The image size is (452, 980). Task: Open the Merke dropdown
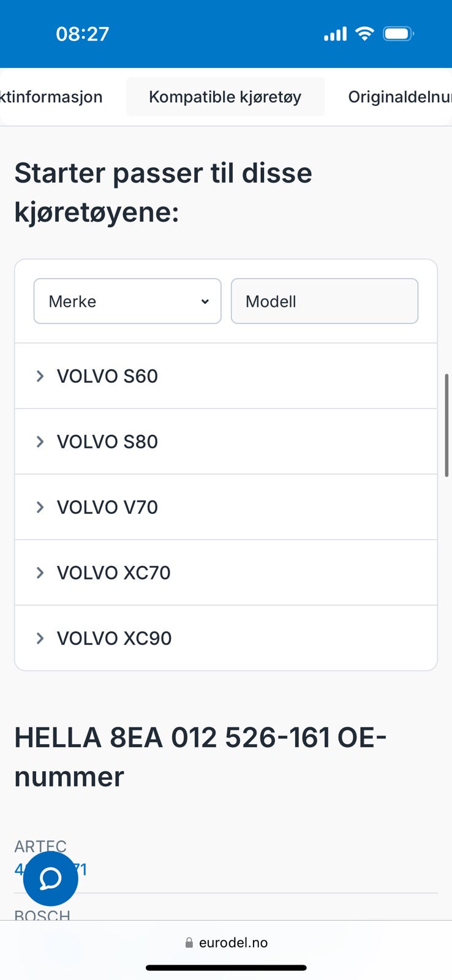pos(127,301)
